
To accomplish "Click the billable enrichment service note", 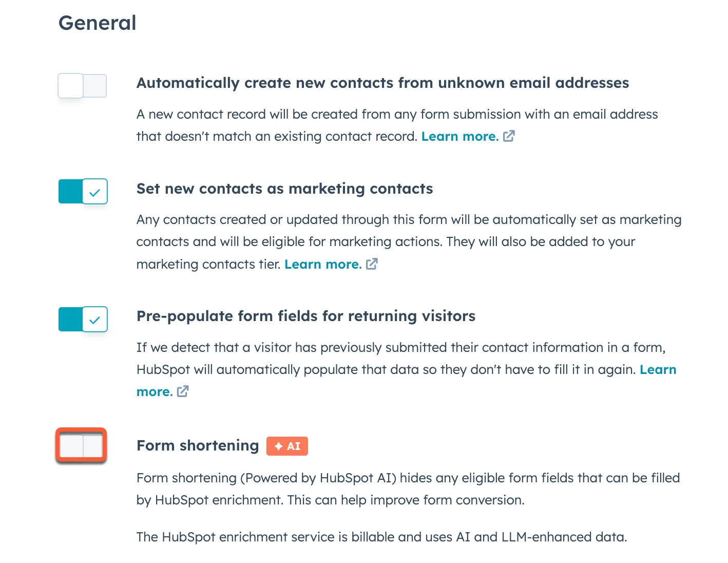I will (x=382, y=537).
